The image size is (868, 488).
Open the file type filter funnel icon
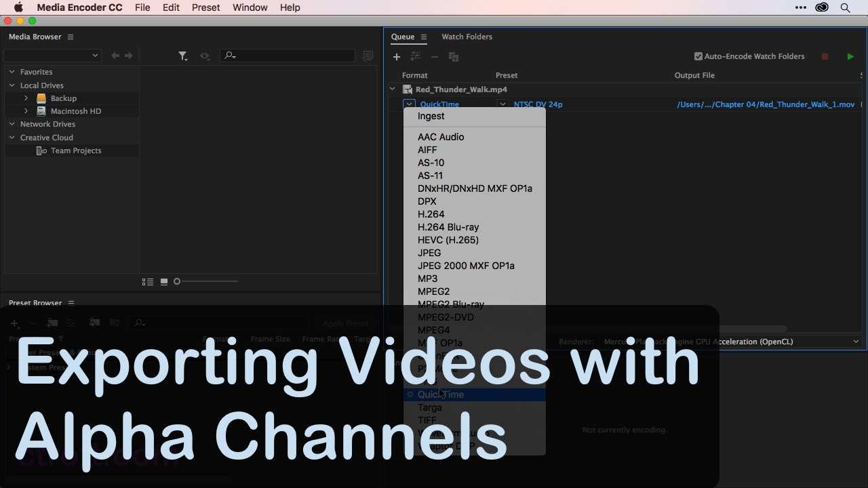tap(183, 56)
